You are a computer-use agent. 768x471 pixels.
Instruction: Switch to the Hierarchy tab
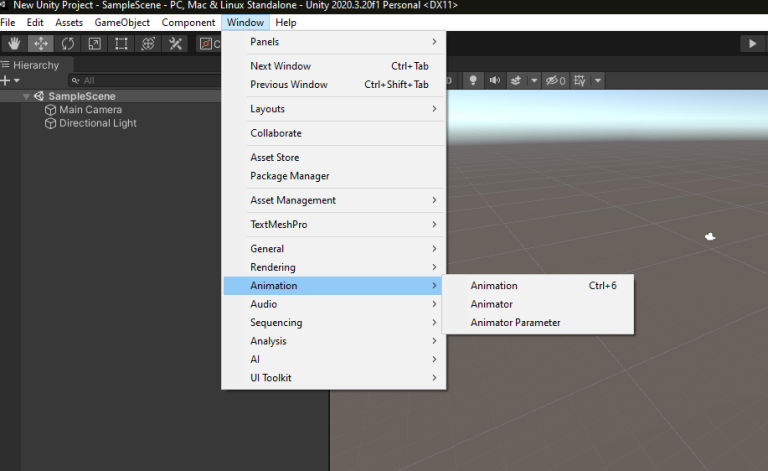point(36,65)
